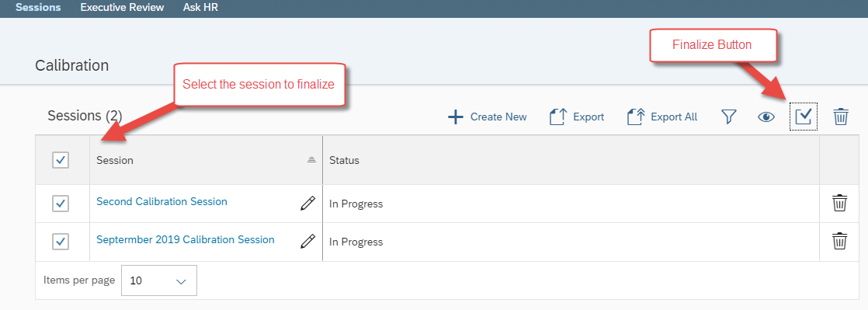
Task: Click the plus Create New icon
Action: pyautogui.click(x=455, y=117)
